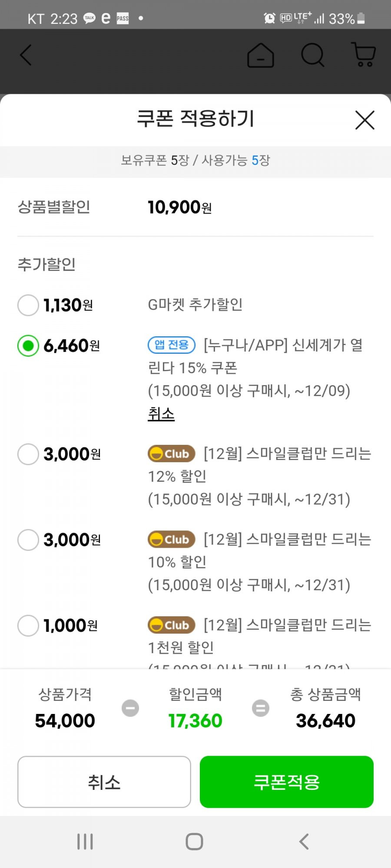Viewport: 391px width, 868px height.
Task: Select the 1,130원 G마켓 추가할인 radio
Action: (28, 305)
